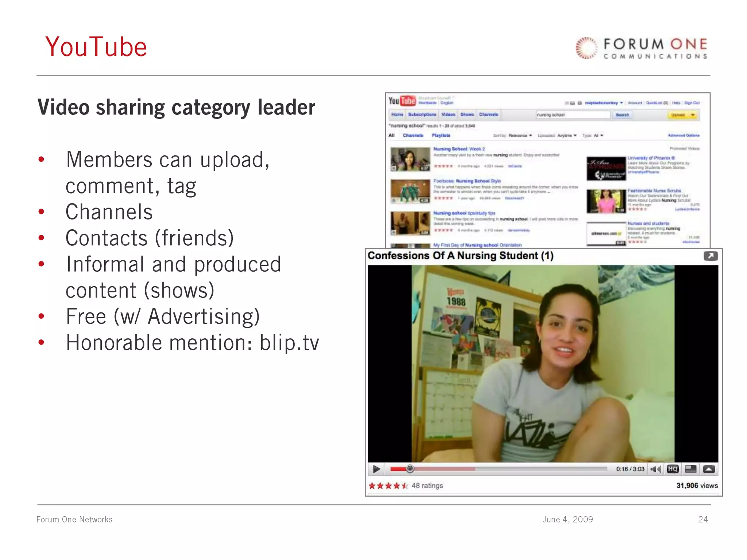Click the Search button
Viewport: 747px width, 560px height.
coord(622,115)
